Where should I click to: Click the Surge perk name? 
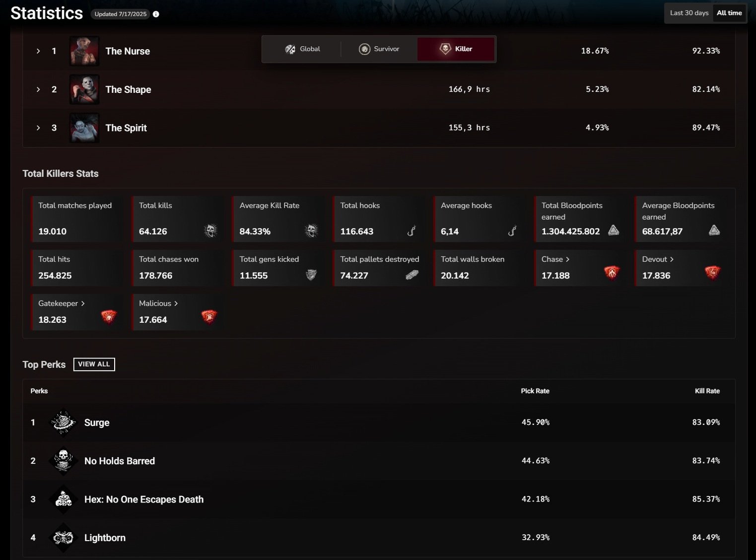coord(97,422)
